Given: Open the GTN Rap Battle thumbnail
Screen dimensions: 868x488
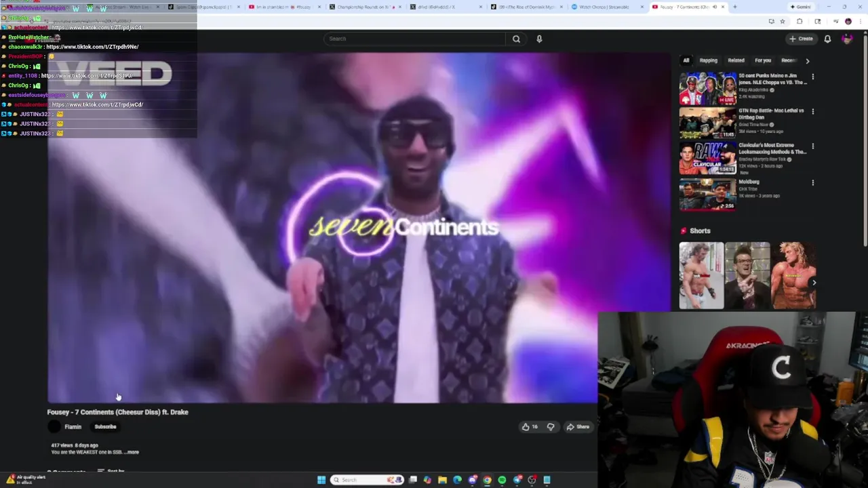Looking at the screenshot, I should 708,123.
